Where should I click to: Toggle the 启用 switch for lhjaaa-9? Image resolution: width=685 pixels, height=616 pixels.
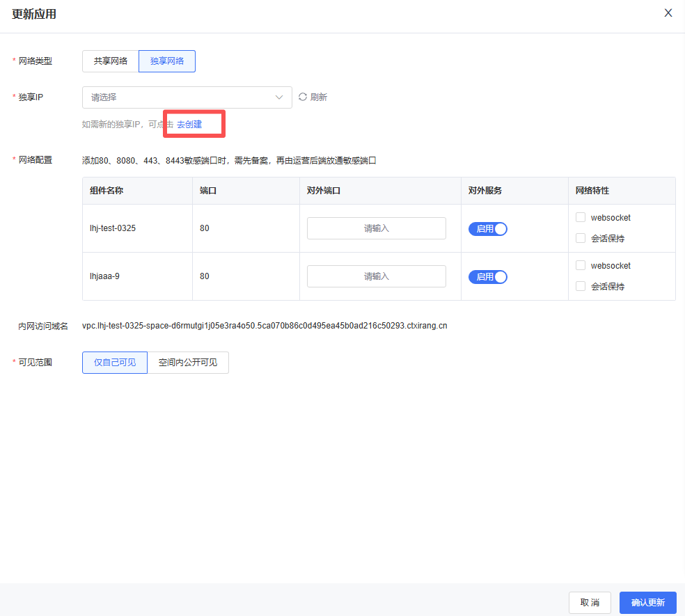tap(488, 277)
